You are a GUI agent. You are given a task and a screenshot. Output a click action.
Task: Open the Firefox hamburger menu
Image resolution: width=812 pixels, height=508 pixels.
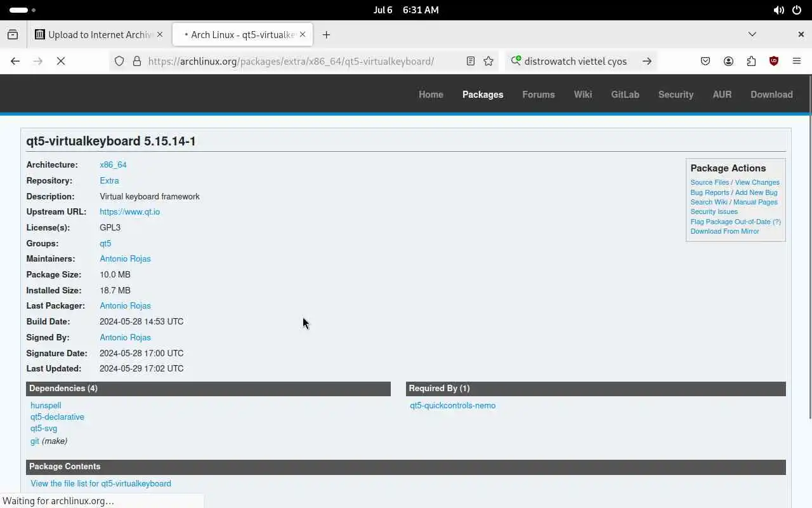(797, 61)
